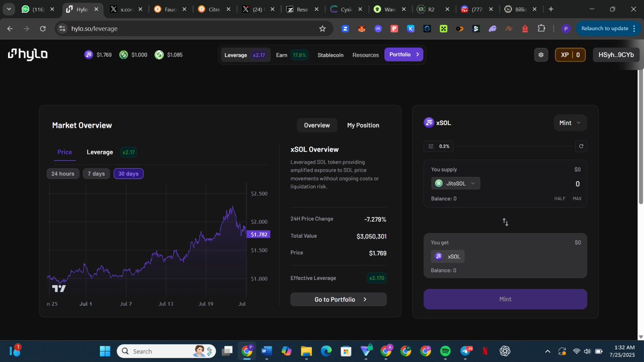644x362 pixels.
Task: Click the supply amount input field
Action: click(578, 184)
